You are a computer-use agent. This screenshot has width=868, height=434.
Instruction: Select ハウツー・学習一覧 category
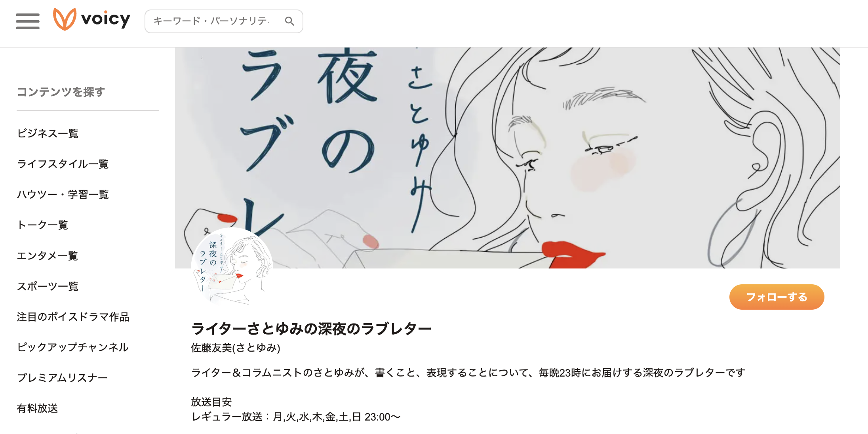click(x=63, y=194)
